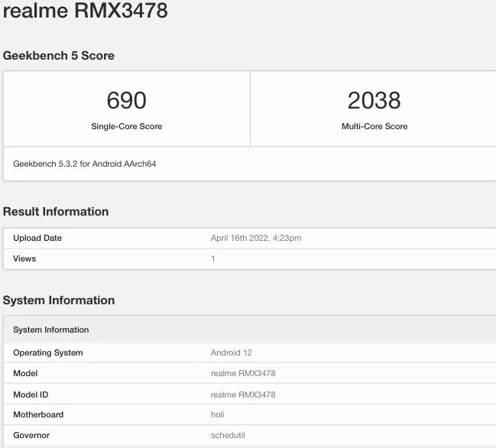The width and height of the screenshot is (496, 448).
Task: Click the multi-core score value 2038
Action: (374, 100)
